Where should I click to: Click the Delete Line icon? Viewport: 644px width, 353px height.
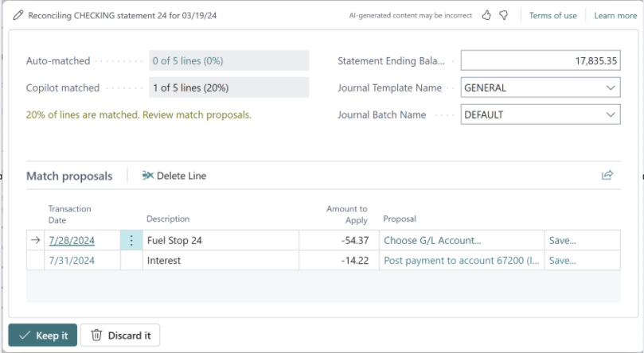pyautogui.click(x=148, y=176)
